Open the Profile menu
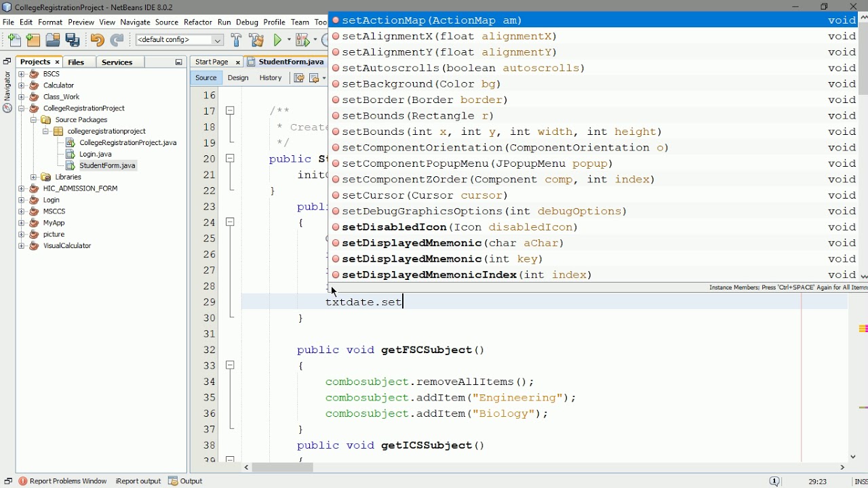The image size is (868, 488). [x=274, y=22]
